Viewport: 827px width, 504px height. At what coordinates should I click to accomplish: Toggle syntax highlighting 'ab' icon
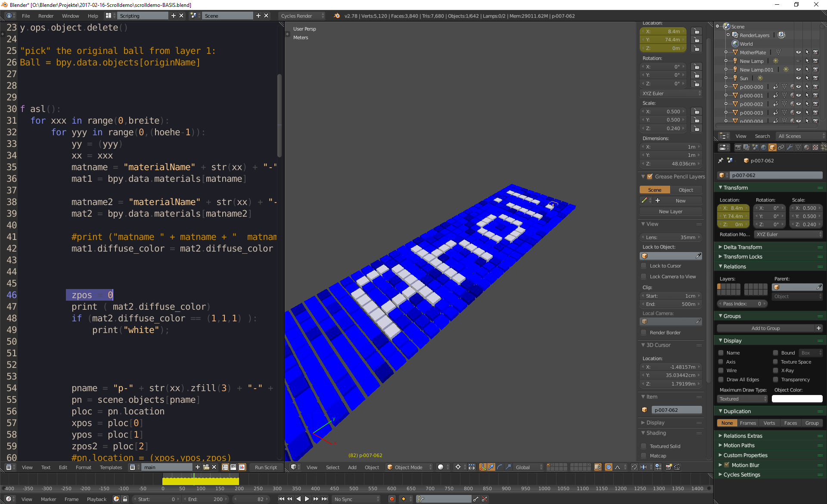[x=242, y=467]
